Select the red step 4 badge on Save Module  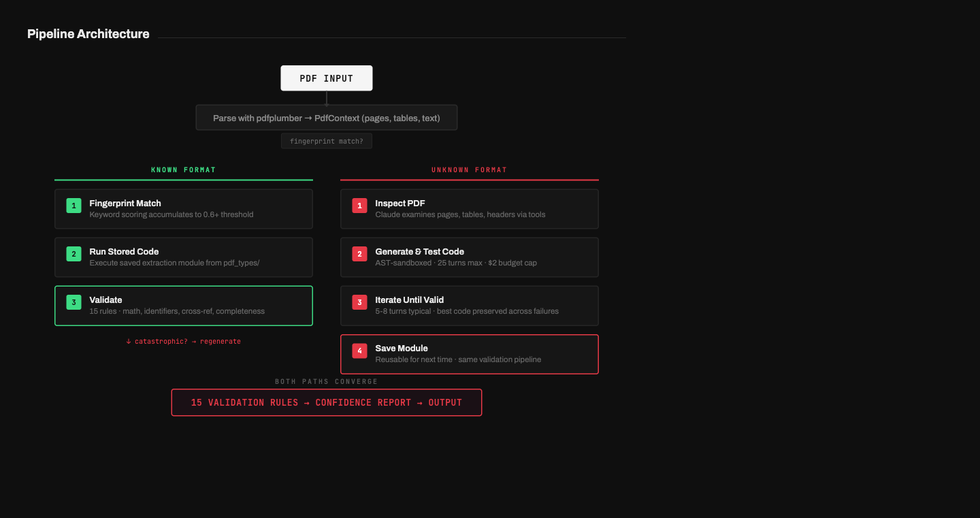[359, 350]
